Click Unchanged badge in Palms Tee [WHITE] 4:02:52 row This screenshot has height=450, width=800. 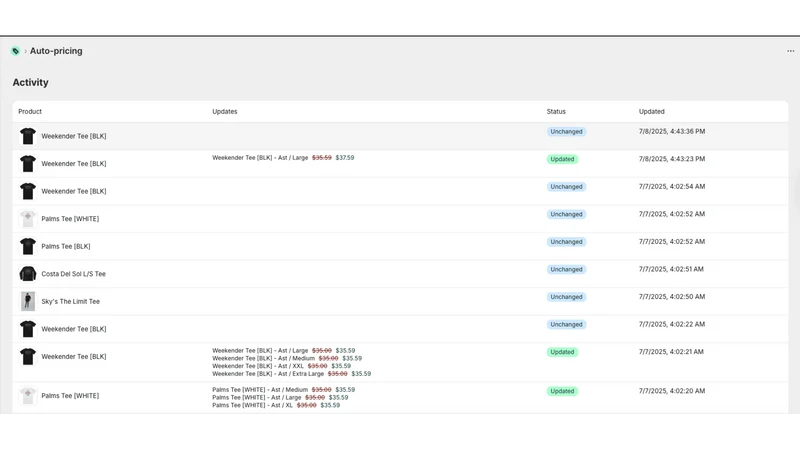[x=566, y=214]
